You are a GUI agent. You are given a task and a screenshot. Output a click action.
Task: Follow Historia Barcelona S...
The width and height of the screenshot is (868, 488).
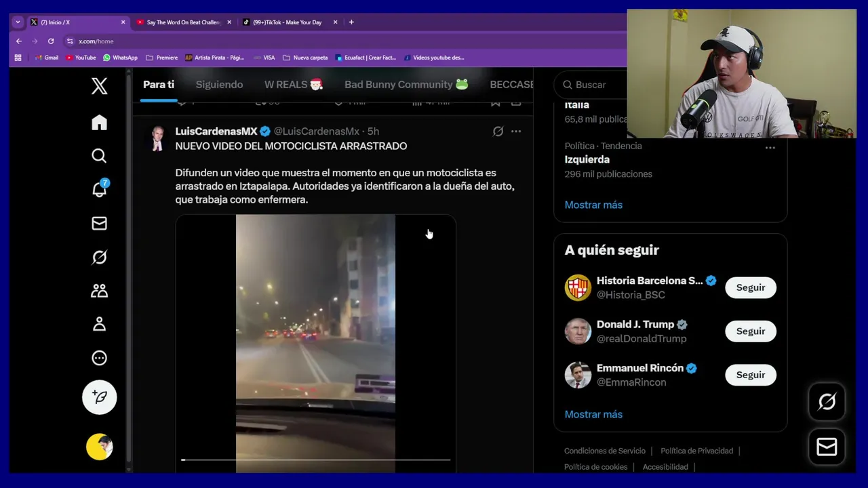click(751, 287)
